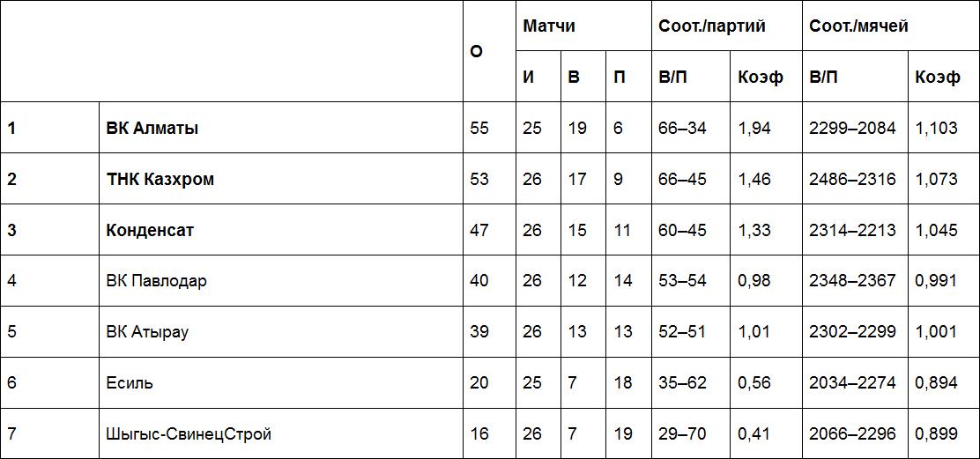Image resolution: width=980 pixels, height=459 pixels.
Task: Click the Соот./партий header
Action: coord(712,26)
